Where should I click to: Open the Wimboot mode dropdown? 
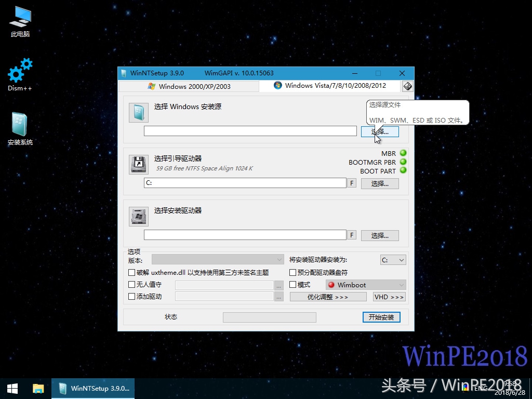[x=365, y=285]
